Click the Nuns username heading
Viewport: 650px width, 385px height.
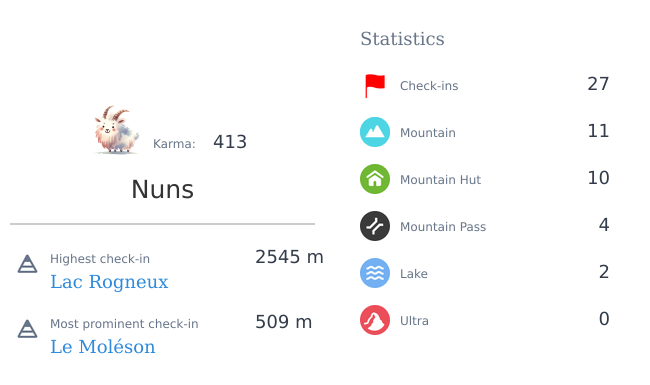[x=162, y=189]
